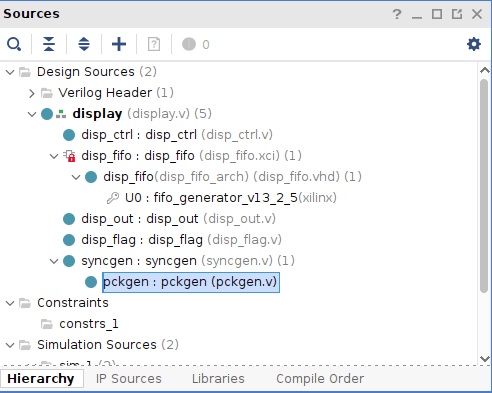Expand the Verilog Header folder
This screenshot has height=393, width=492.
pos(32,93)
